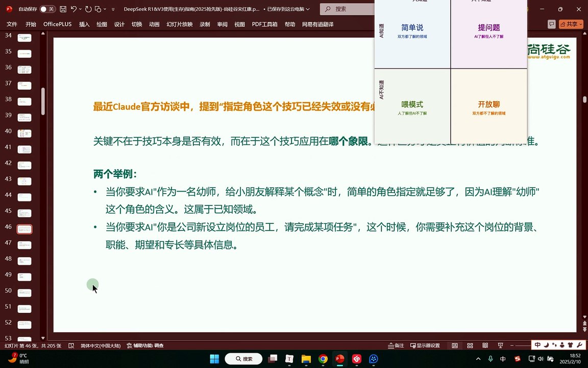
Task: Click the spell check icon in status bar
Action: (71, 346)
